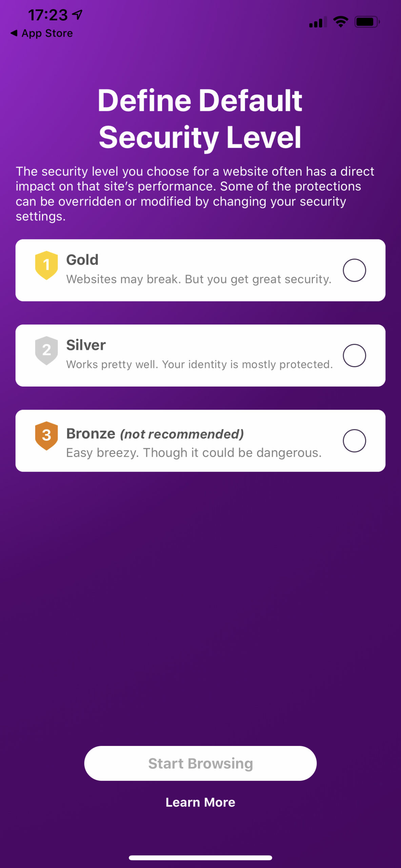This screenshot has width=401, height=868.
Task: Tap the Wi-Fi status icon
Action: point(341,22)
